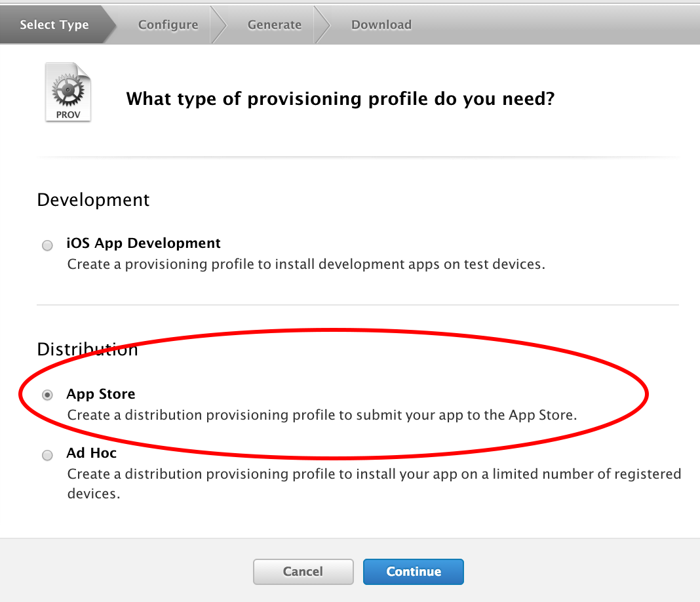Go to the Select Type step
The image size is (700, 602).
click(x=54, y=24)
